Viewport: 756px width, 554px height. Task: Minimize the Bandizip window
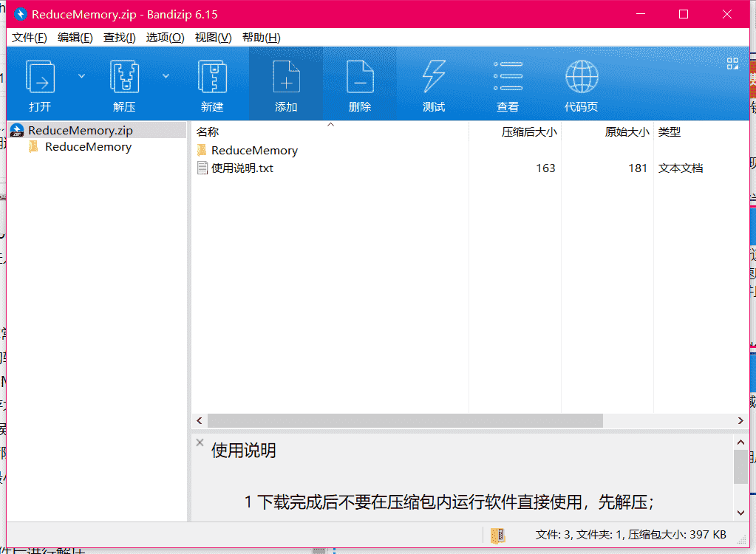pos(640,14)
